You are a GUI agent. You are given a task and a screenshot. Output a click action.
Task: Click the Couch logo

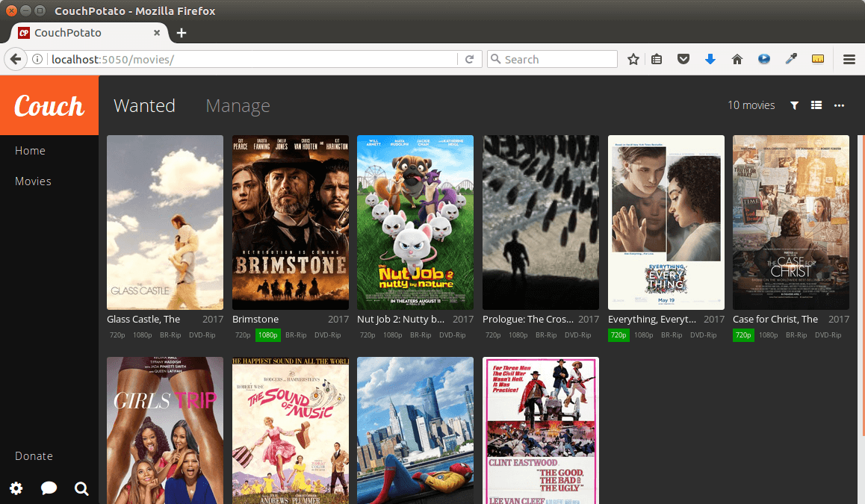49,106
